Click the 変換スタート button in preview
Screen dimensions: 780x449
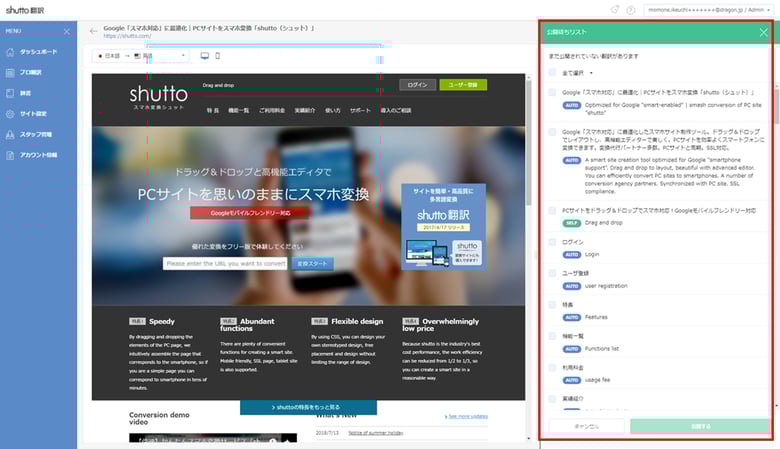point(312,264)
